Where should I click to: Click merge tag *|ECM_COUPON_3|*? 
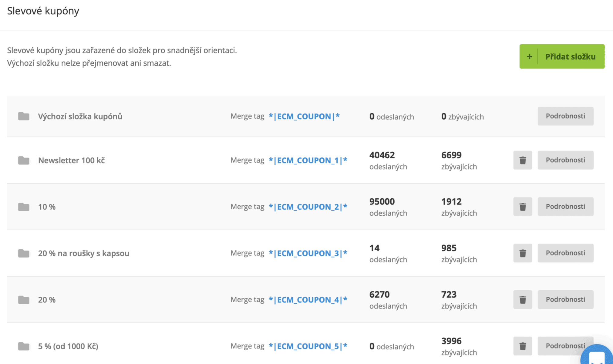coord(308,253)
